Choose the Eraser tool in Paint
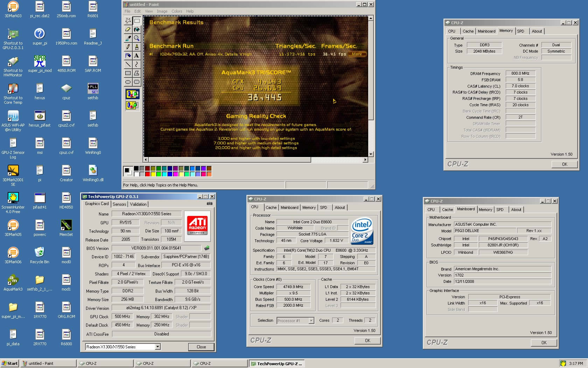Image resolution: width=588 pixels, height=368 pixels. click(x=128, y=29)
